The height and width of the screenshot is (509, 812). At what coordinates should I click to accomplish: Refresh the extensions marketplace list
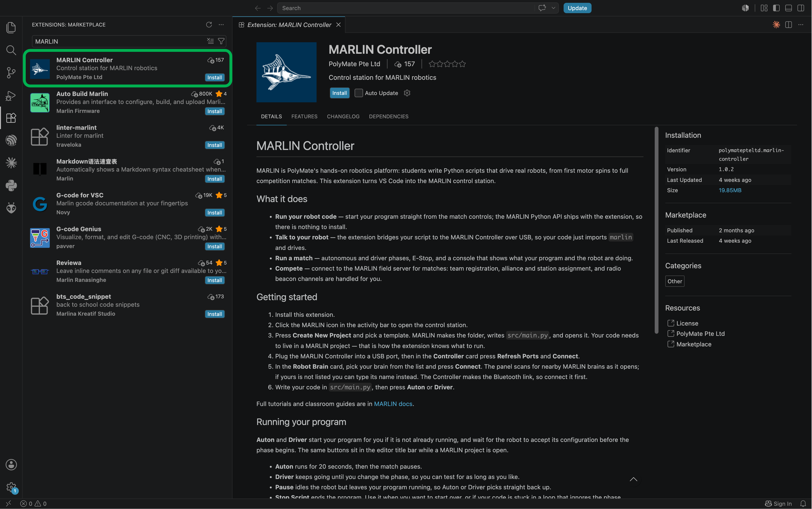[x=209, y=24]
